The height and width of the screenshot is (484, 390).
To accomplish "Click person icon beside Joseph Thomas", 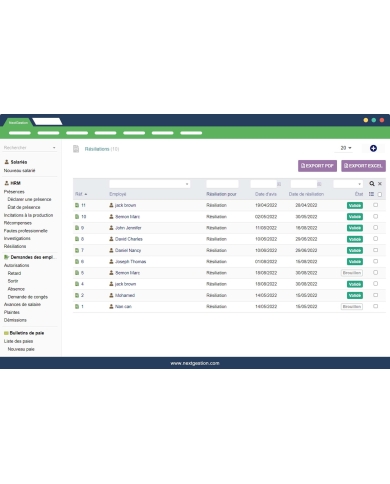I will coord(111,261).
